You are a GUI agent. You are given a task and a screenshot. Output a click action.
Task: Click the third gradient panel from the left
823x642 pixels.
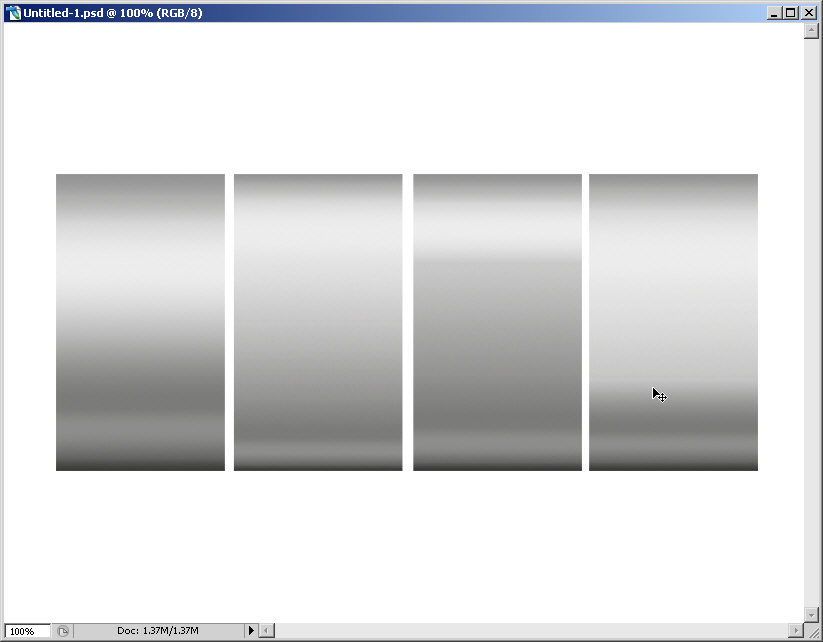coord(497,322)
